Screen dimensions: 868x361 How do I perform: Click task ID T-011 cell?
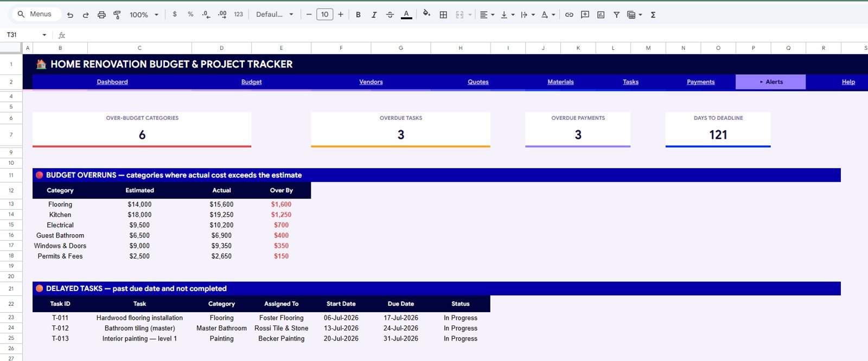click(60, 318)
